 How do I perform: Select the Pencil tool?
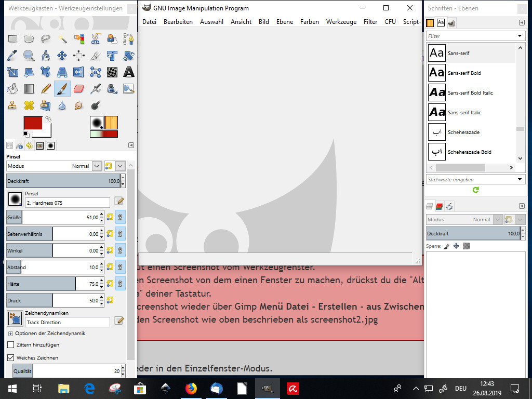tap(46, 89)
